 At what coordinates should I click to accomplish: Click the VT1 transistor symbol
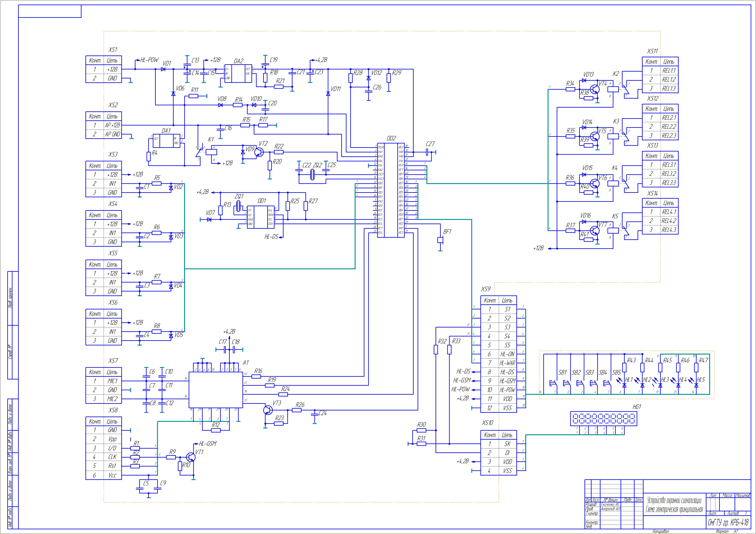191,457
